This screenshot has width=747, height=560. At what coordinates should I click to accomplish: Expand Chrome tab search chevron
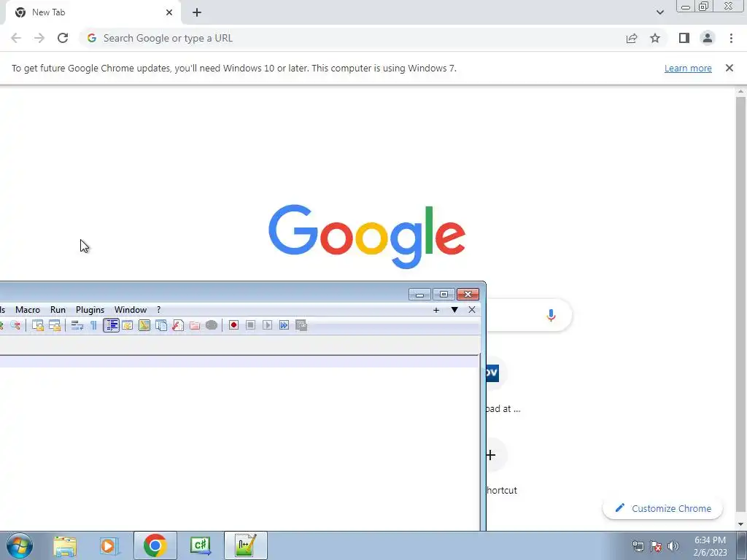pyautogui.click(x=659, y=12)
